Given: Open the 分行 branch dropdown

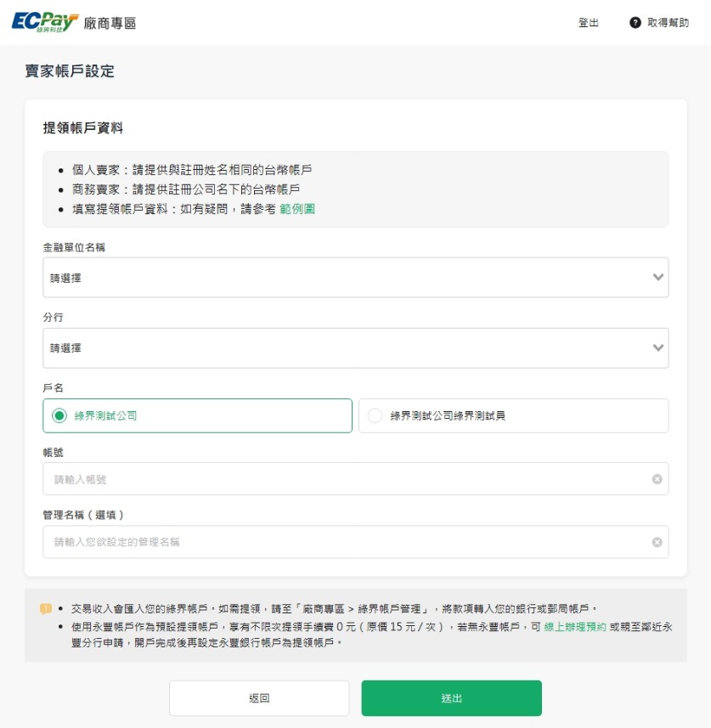Looking at the screenshot, I should [x=340, y=348].
